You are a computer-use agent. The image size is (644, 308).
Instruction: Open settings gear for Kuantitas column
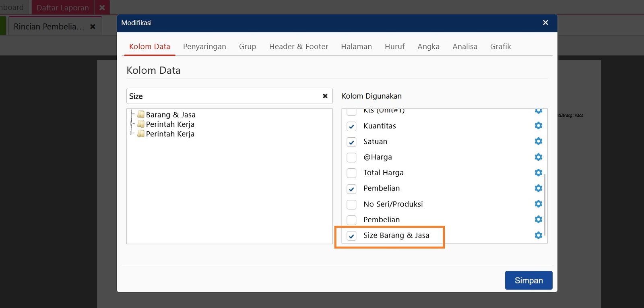coord(538,126)
